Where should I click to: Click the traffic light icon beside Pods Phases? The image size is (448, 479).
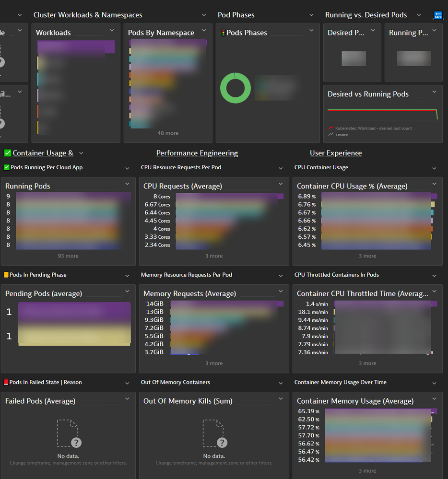[x=223, y=33]
